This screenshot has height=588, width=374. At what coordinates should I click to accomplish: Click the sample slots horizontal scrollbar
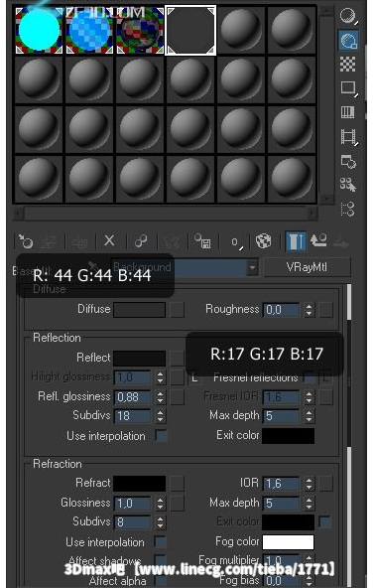166,213
